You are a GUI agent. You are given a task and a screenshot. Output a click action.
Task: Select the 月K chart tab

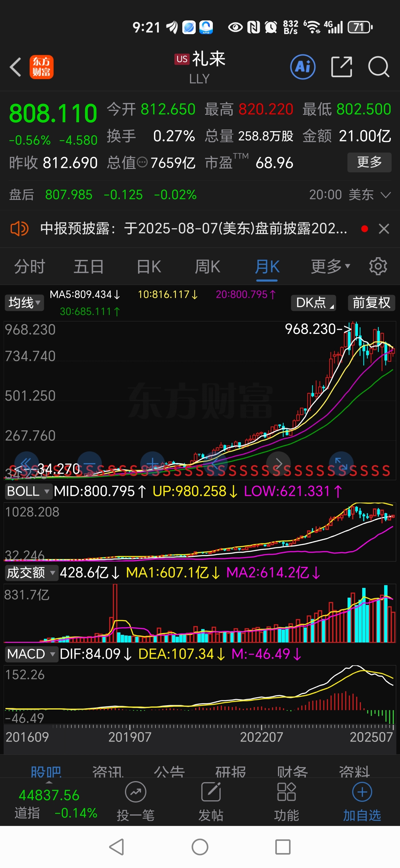click(267, 267)
